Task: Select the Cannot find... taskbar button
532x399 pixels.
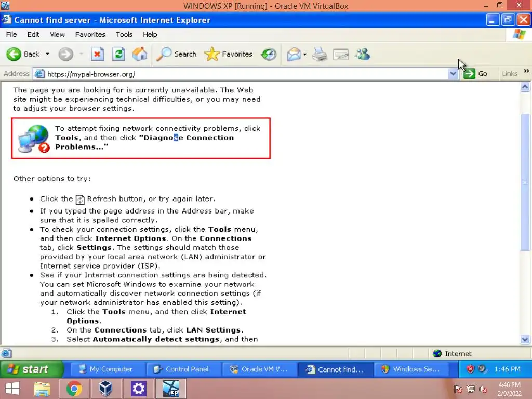Action: [335, 369]
